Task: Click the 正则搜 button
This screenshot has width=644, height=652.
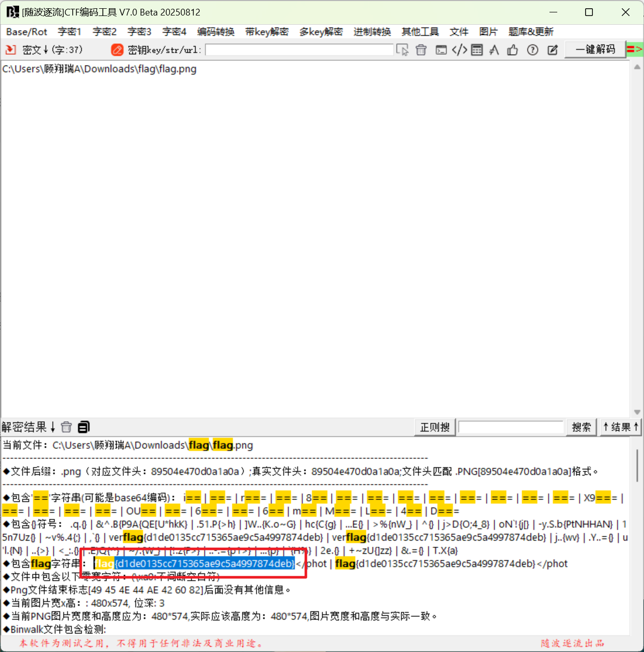Action: point(434,427)
